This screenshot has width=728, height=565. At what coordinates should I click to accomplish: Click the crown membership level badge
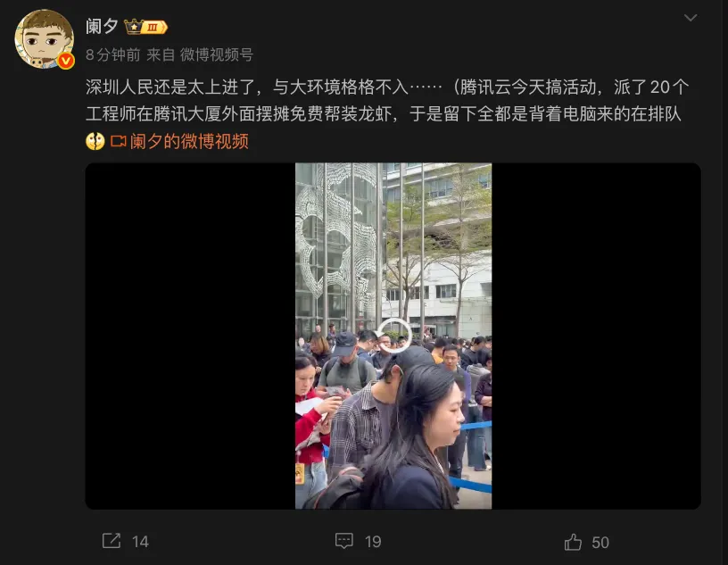145,27
